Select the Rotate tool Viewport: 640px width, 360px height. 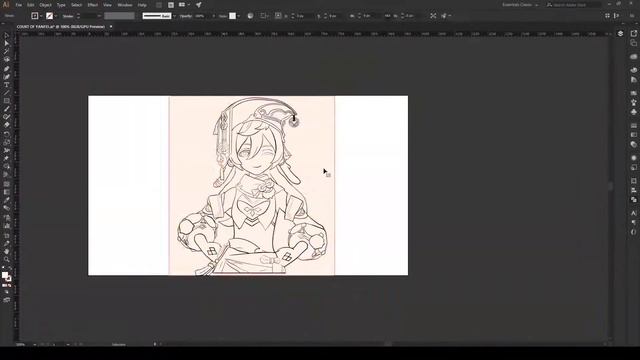(x=7, y=134)
